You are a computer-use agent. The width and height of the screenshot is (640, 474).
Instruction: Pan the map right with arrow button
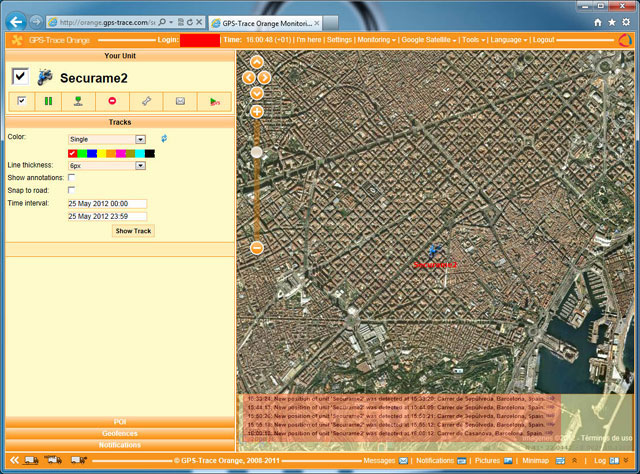click(x=265, y=78)
